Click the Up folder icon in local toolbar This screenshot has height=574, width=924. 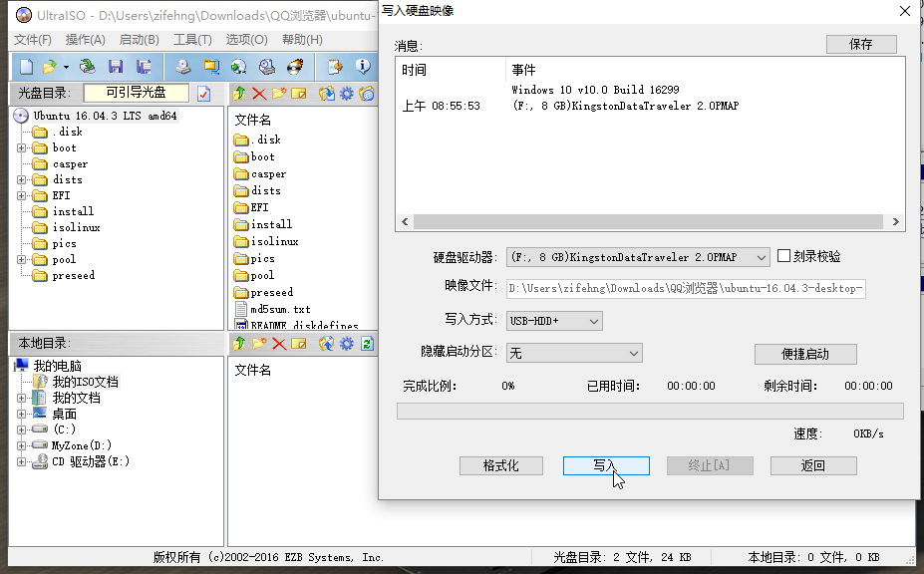pos(238,344)
